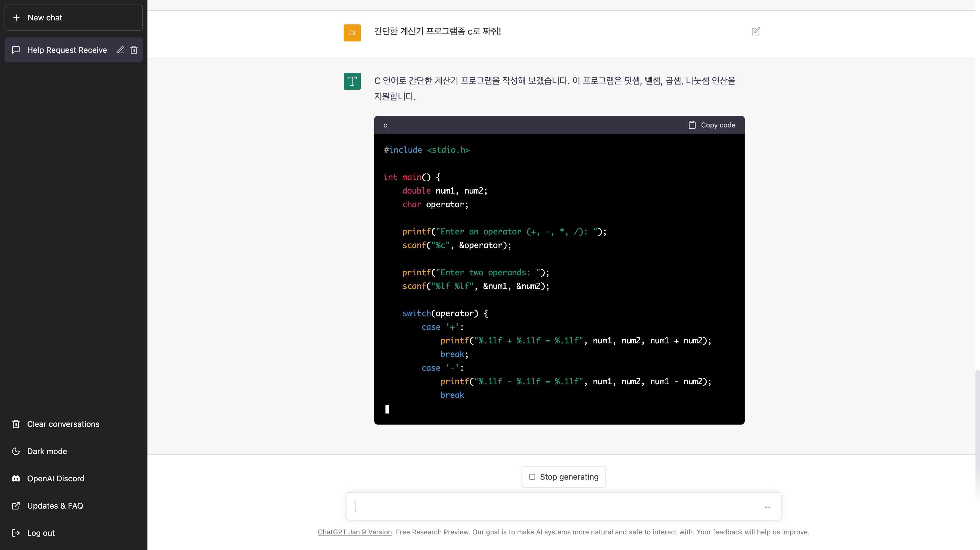Click the 'char operator;' code line
The height and width of the screenshot is (550, 980).
coord(435,204)
